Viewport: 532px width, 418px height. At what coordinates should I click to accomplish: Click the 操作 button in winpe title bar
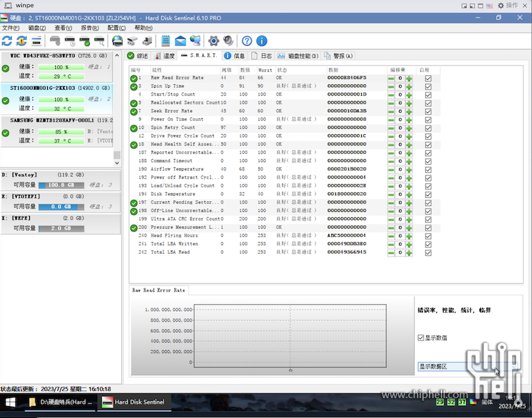point(508,5)
